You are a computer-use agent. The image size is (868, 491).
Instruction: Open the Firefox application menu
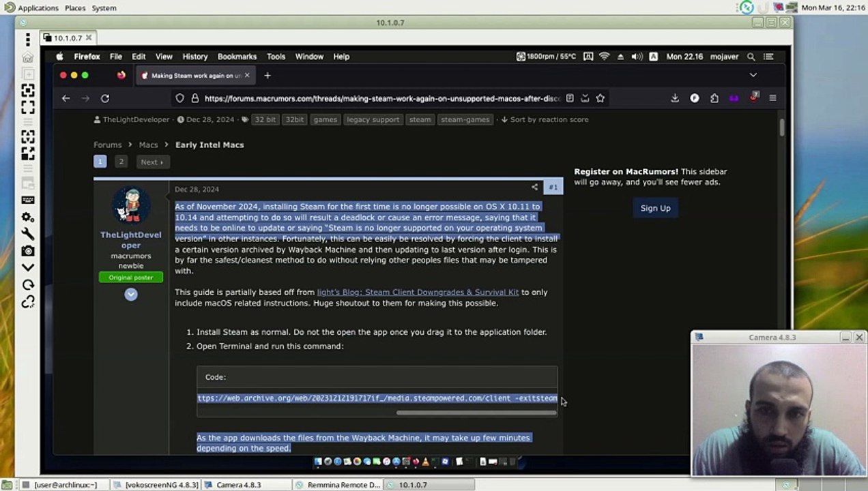click(x=87, y=57)
